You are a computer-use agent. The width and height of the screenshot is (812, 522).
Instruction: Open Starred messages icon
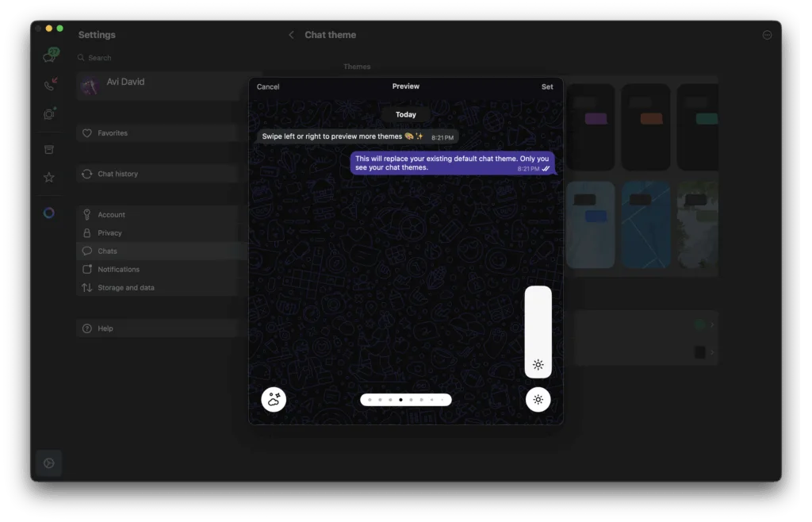click(x=49, y=178)
